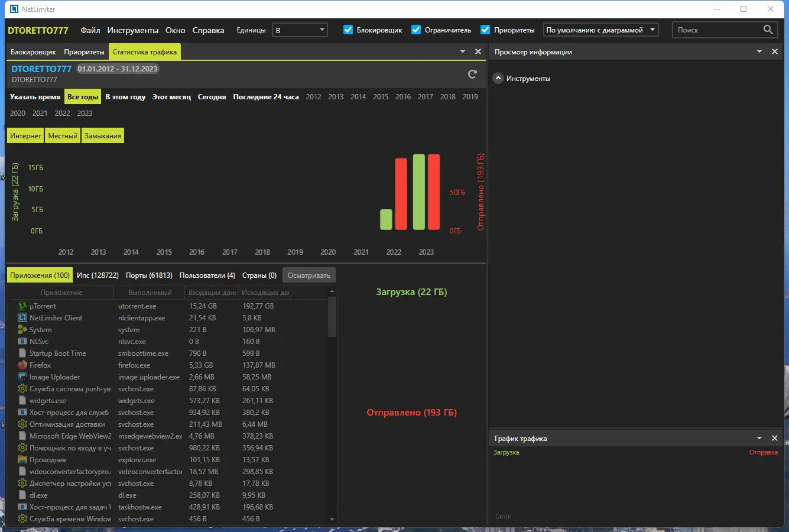This screenshot has height=532, width=789.
Task: Switch to the Приоритеты tab
Action: pos(84,52)
